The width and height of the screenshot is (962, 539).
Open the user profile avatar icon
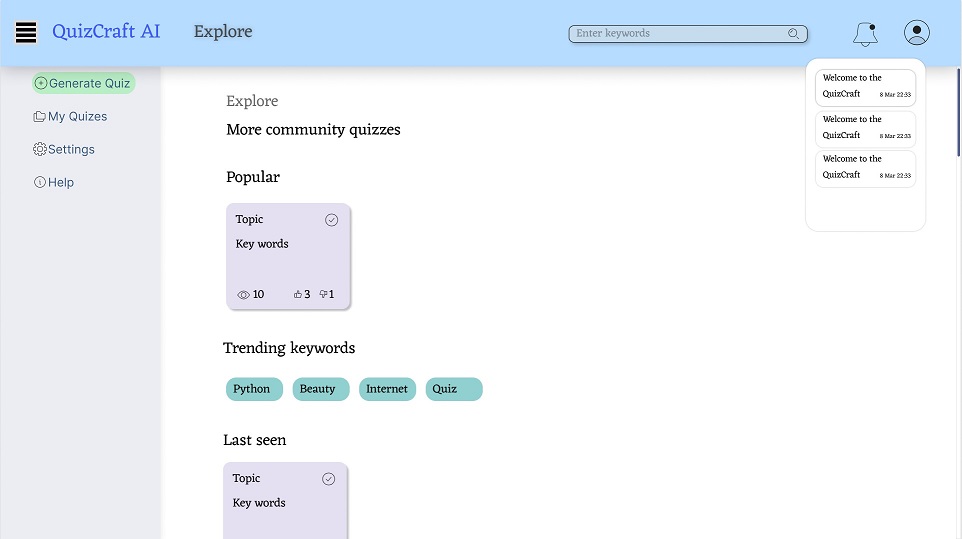(x=916, y=33)
